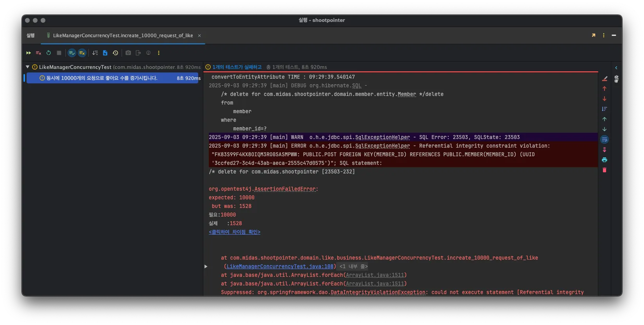Open LikeManagerConcurrencyTest.java:108 link
Viewport: 644px width, 325px height.
coord(280,266)
